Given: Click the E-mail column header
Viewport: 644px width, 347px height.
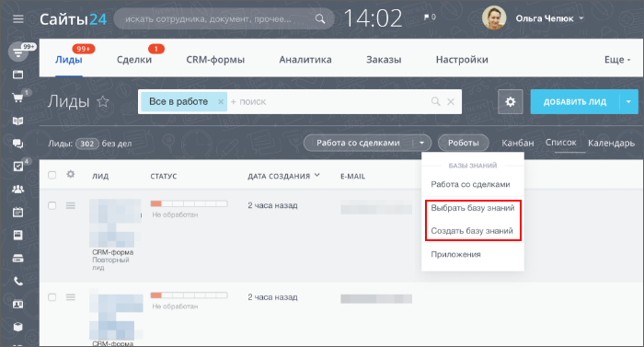Looking at the screenshot, I should (352, 177).
